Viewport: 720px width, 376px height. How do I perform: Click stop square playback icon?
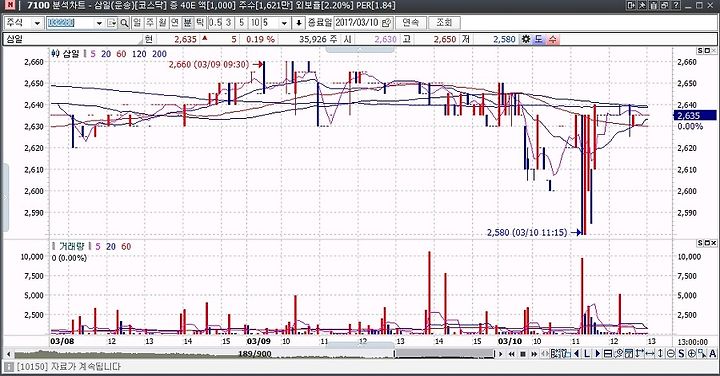click(x=523, y=354)
